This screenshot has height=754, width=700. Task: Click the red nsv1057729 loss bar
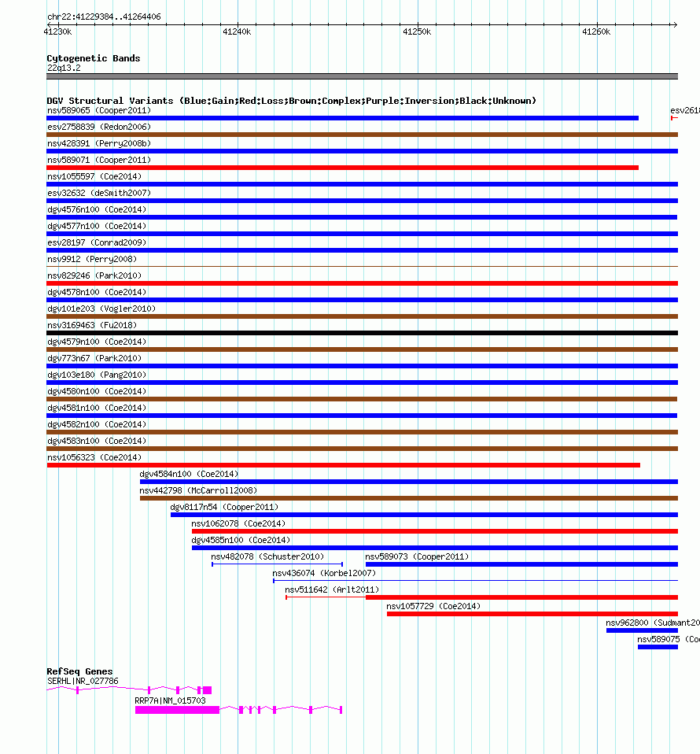(532, 614)
